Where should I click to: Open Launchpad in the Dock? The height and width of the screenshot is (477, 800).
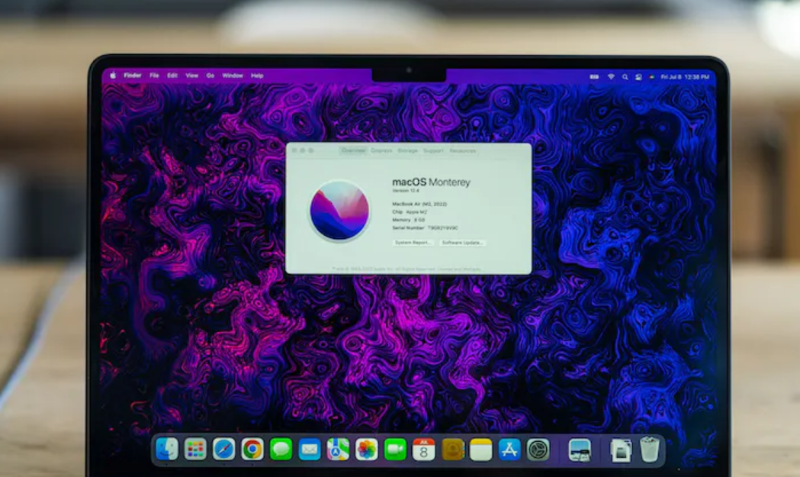[x=195, y=449]
